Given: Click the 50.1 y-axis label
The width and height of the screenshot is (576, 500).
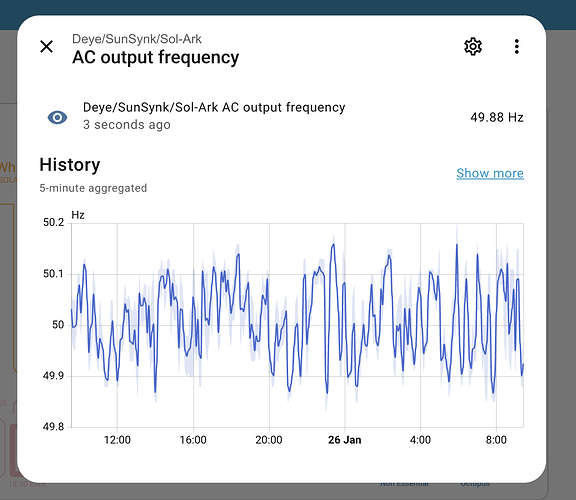Looking at the screenshot, I should point(54,274).
